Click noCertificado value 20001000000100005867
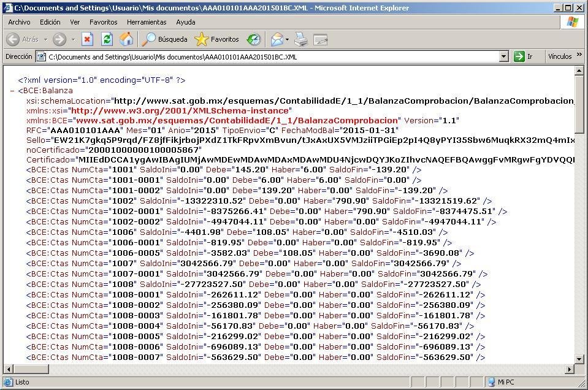This screenshot has height=390, width=588. 142,150
